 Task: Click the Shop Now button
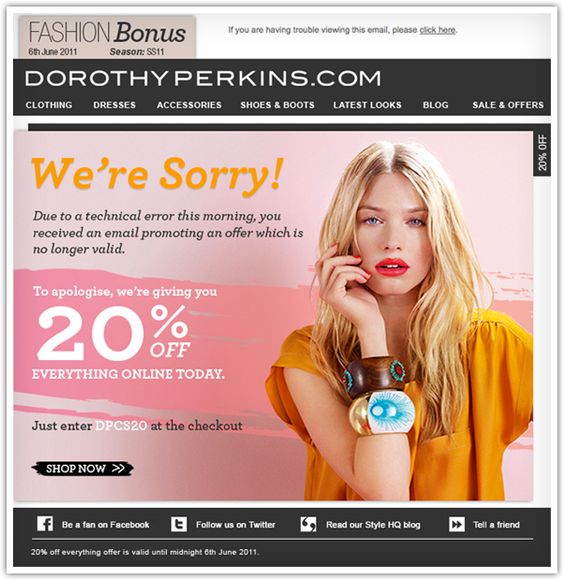coord(82,468)
